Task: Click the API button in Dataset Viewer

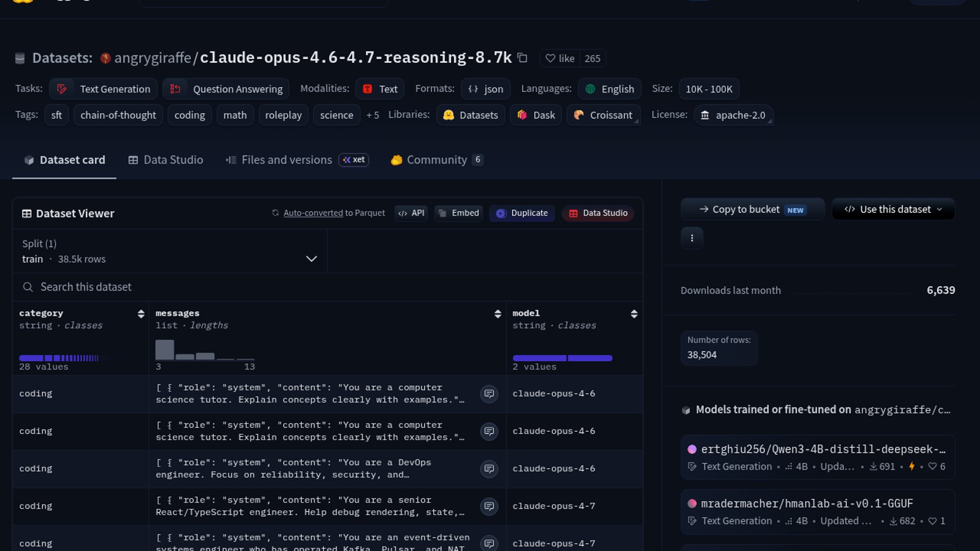Action: tap(411, 213)
